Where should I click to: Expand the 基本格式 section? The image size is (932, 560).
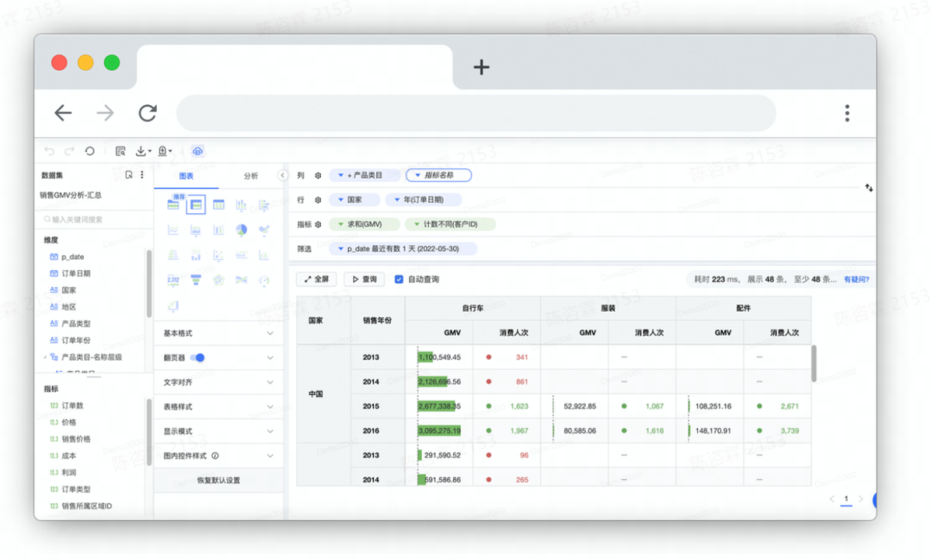tap(218, 333)
